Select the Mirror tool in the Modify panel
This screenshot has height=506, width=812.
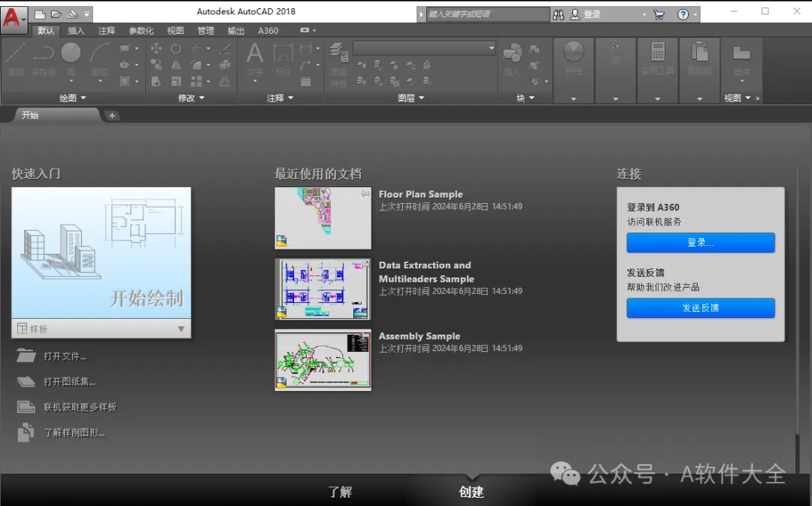click(176, 65)
